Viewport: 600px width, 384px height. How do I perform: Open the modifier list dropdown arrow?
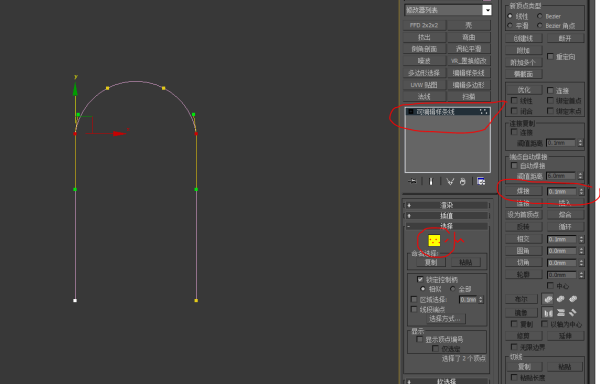pos(487,10)
